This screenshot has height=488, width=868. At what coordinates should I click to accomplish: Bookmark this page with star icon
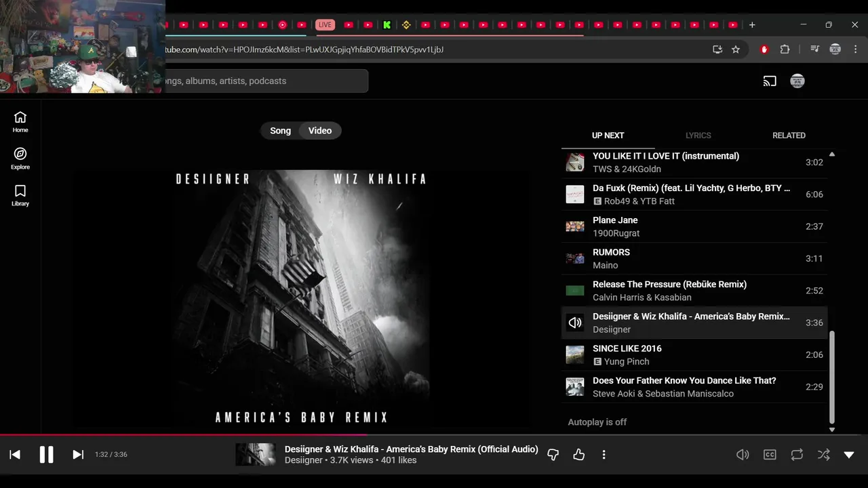click(736, 49)
